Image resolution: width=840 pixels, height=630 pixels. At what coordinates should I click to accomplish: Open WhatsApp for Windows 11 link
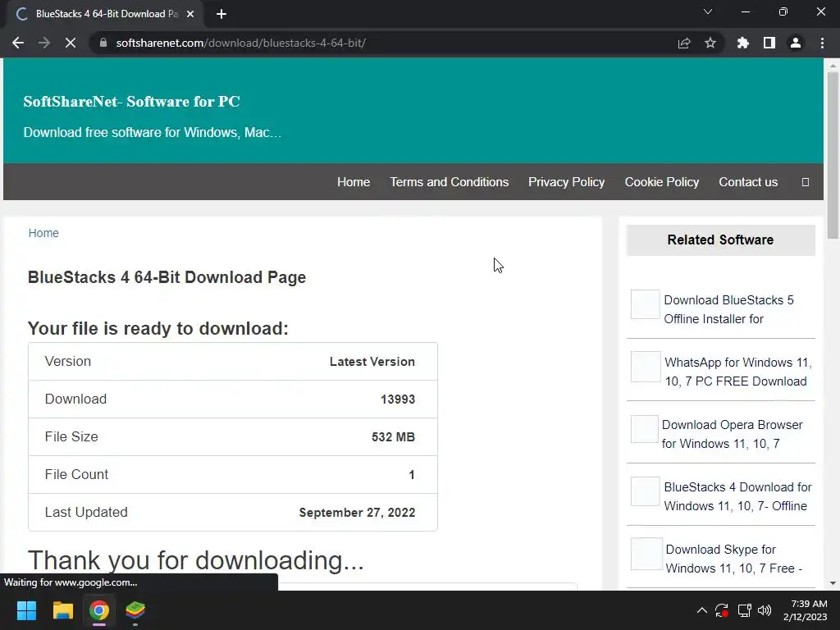[737, 372]
